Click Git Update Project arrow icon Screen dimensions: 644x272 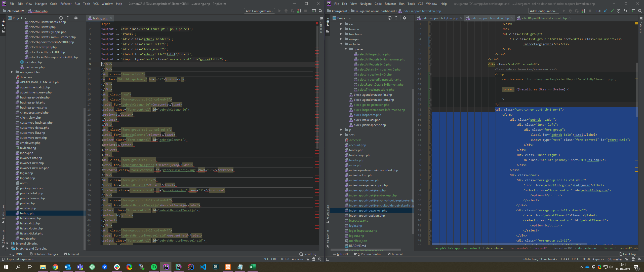tap(606, 11)
